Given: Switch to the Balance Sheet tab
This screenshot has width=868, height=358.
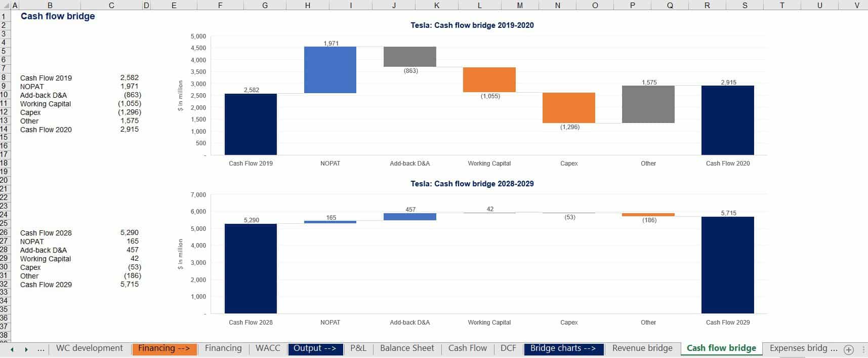Looking at the screenshot, I should 407,348.
